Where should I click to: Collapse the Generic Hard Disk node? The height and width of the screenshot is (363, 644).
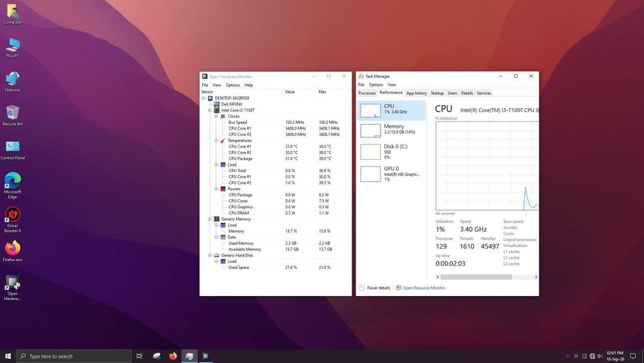coord(210,255)
